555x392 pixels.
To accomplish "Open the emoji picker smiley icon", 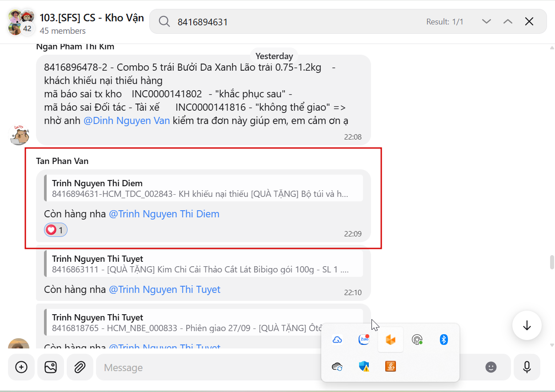I will pos(491,367).
